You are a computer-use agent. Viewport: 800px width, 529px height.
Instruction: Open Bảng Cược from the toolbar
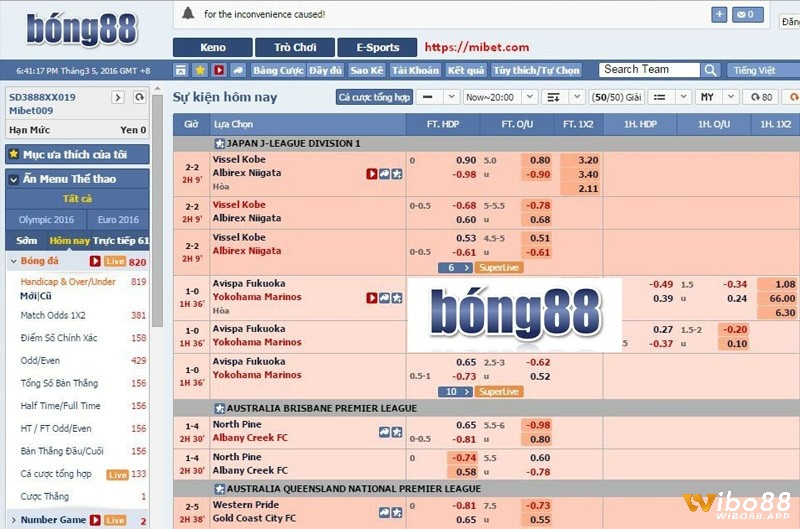click(x=278, y=70)
